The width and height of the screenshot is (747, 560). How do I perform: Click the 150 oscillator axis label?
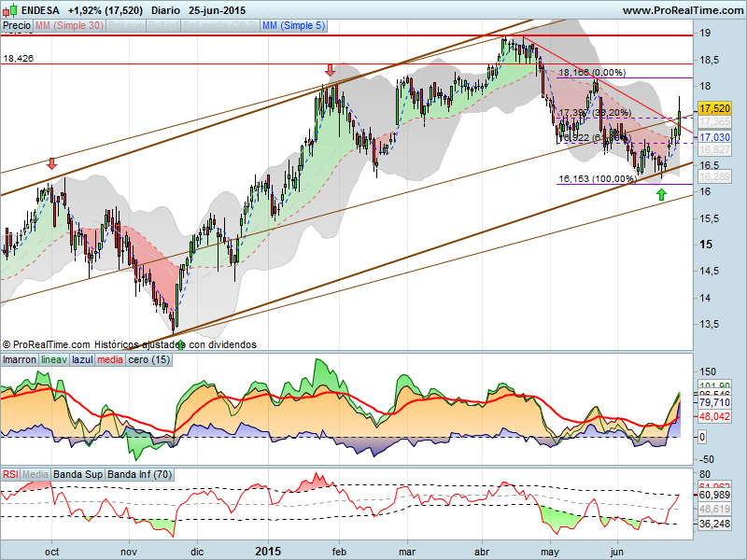[x=708, y=371]
